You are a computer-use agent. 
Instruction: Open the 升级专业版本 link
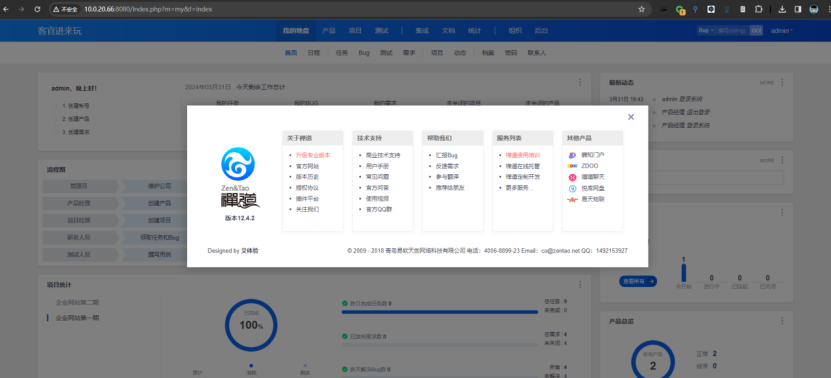[x=313, y=155]
